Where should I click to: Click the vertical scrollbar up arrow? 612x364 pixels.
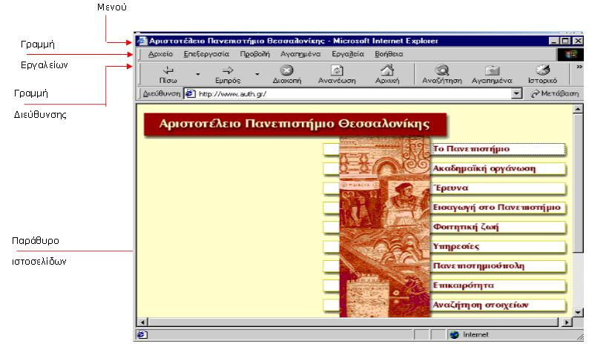(x=578, y=109)
